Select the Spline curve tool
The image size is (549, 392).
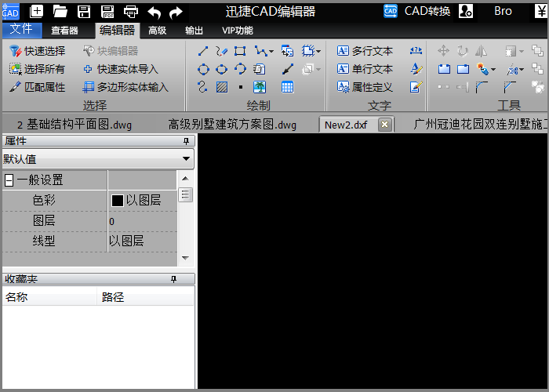(x=202, y=87)
